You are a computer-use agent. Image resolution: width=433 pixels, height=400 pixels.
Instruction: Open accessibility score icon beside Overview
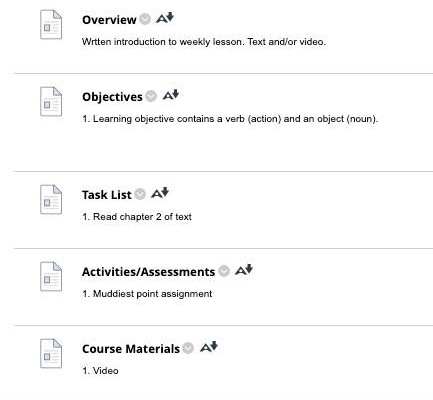click(165, 18)
